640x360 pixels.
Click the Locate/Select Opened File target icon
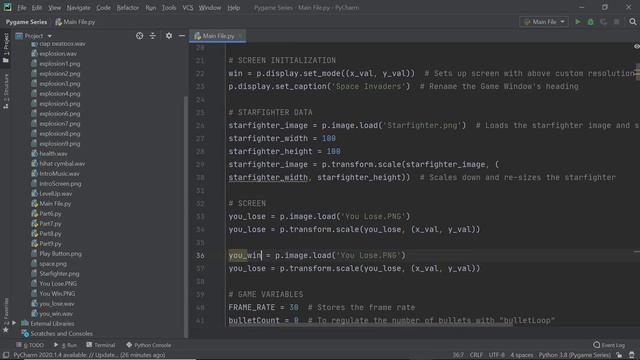[140, 36]
